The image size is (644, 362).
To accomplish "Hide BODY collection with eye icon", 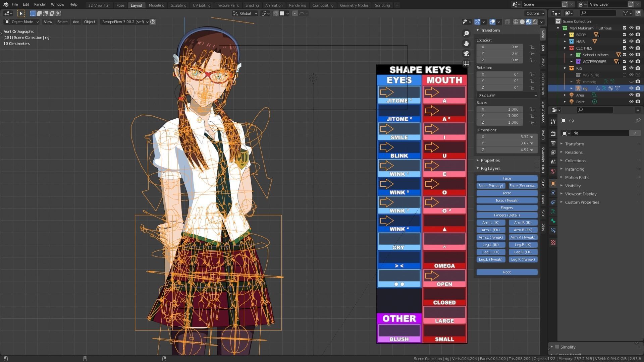I will pos(631,35).
